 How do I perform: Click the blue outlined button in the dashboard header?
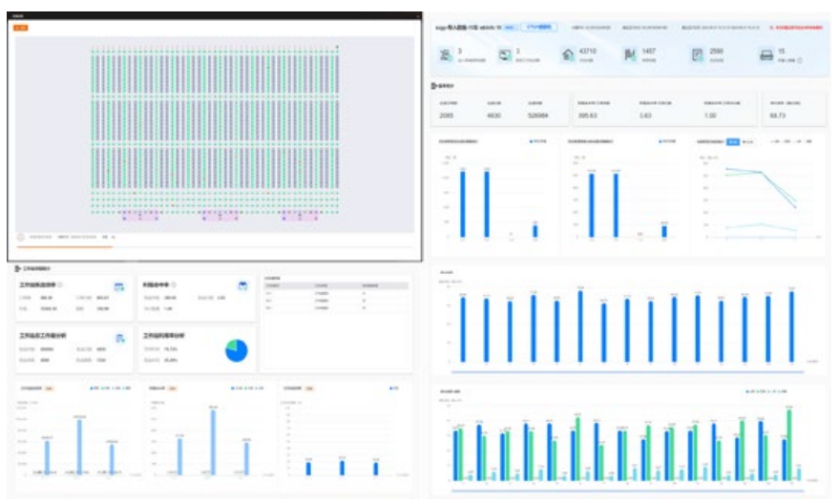539,28
